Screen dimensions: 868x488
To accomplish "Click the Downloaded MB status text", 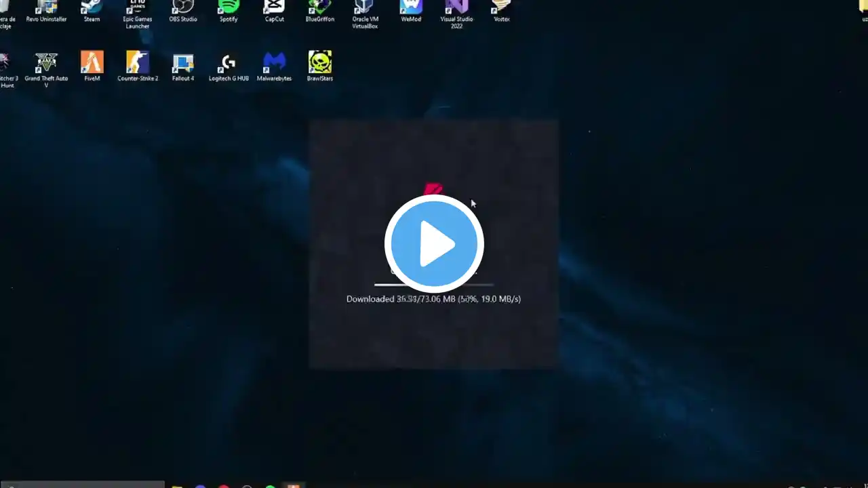I will pyautogui.click(x=433, y=299).
